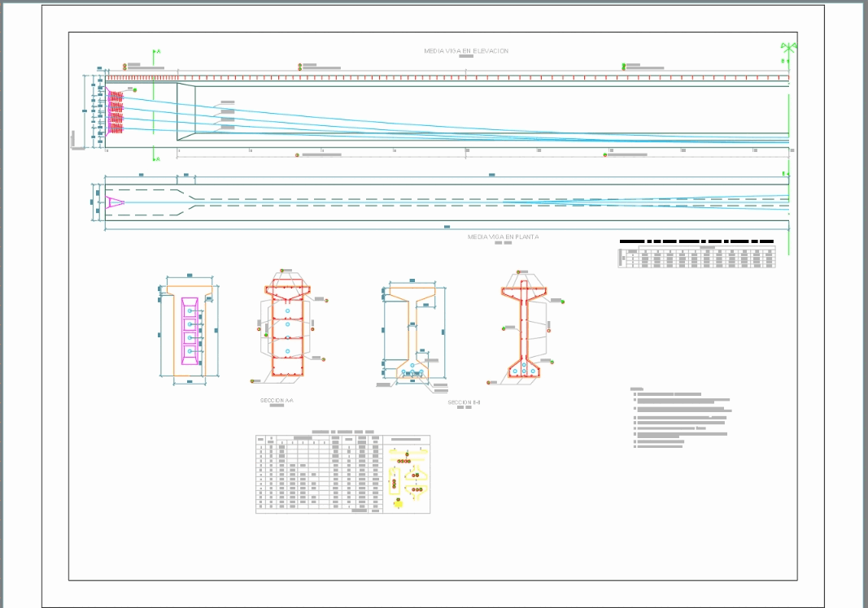Select a red strand anchorage block in elevation view
Screen dimensions: 868x608
click(116, 106)
